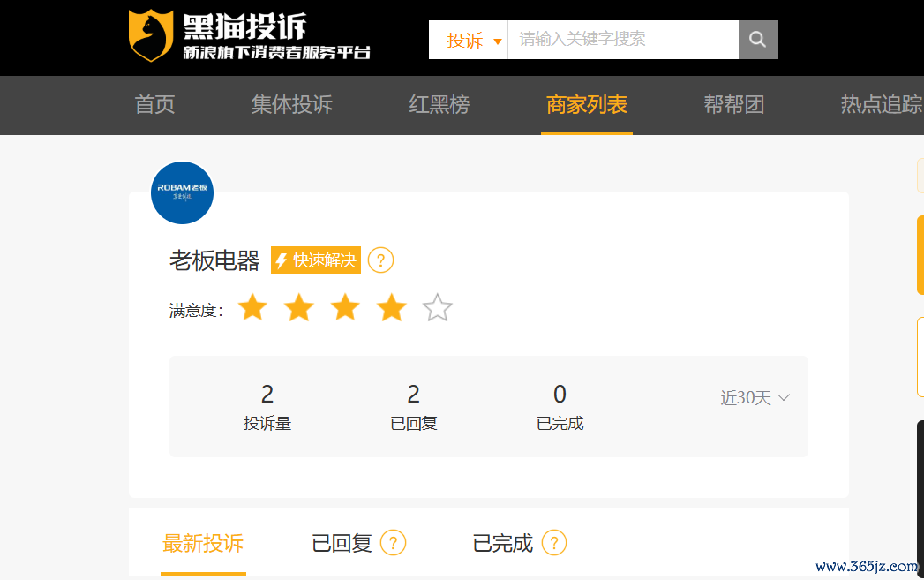Click the ROBAM老板 round logo

(x=182, y=192)
